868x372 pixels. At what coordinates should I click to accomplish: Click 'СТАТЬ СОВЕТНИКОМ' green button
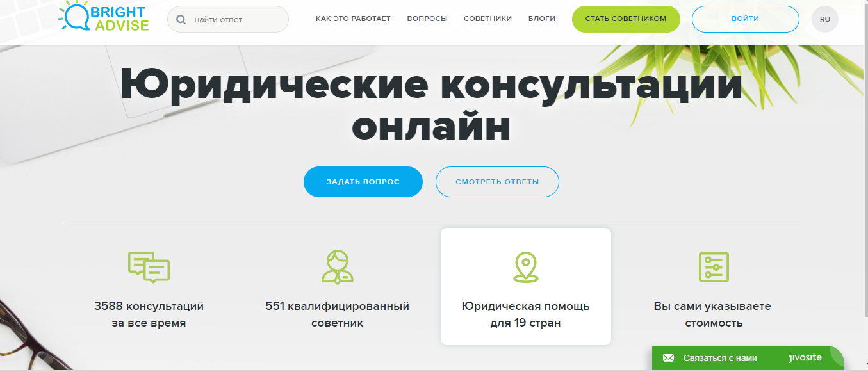tap(625, 19)
